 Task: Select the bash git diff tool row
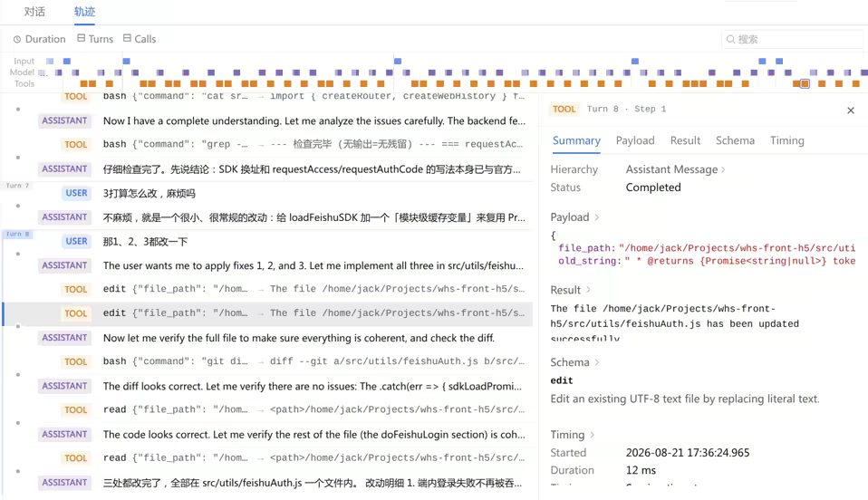[x=267, y=361]
